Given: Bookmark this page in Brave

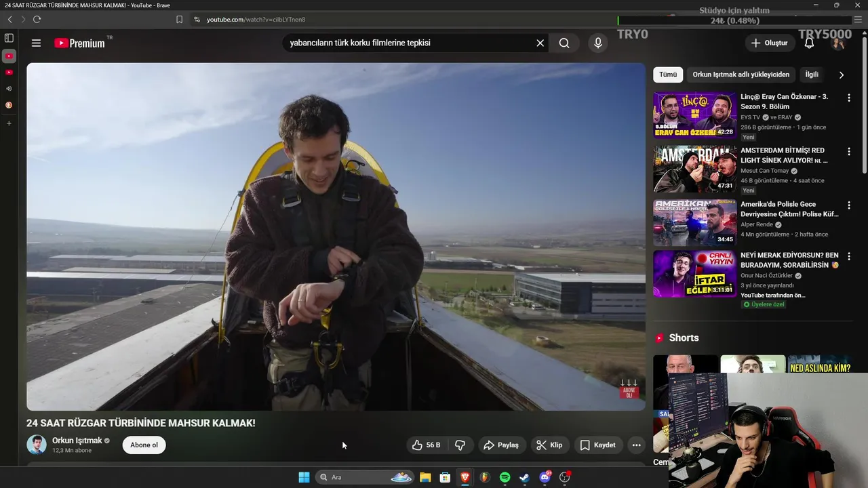Looking at the screenshot, I should [x=179, y=20].
